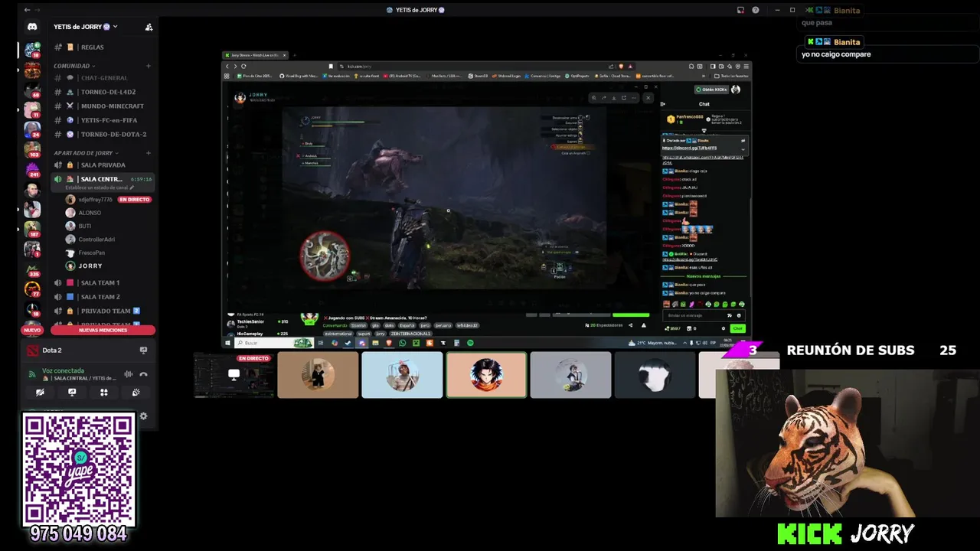Stream the Dota 2 game icon
The image size is (980, 551).
pyautogui.click(x=143, y=350)
